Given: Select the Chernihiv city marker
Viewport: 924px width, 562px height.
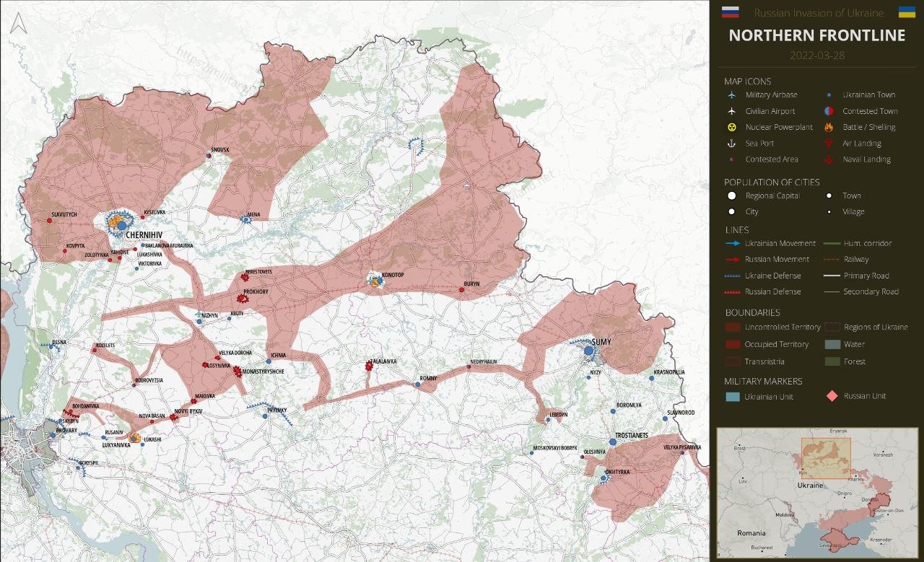Looking at the screenshot, I should [x=121, y=225].
